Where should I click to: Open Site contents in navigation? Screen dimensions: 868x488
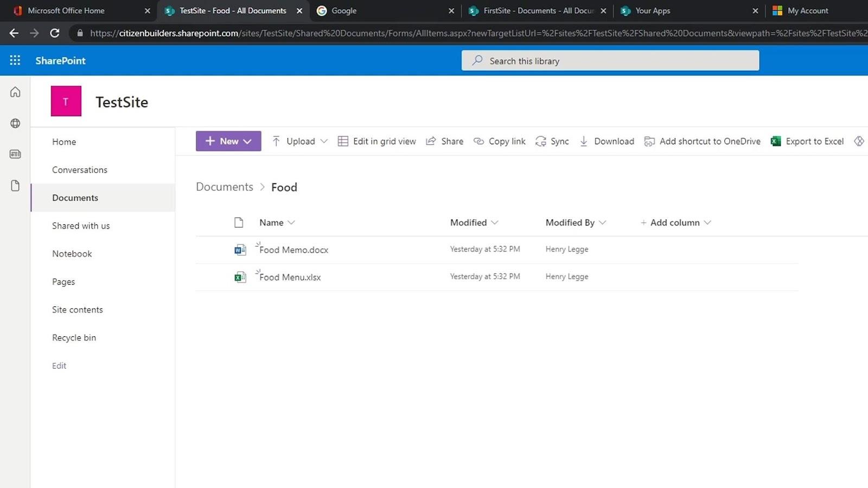point(78,310)
